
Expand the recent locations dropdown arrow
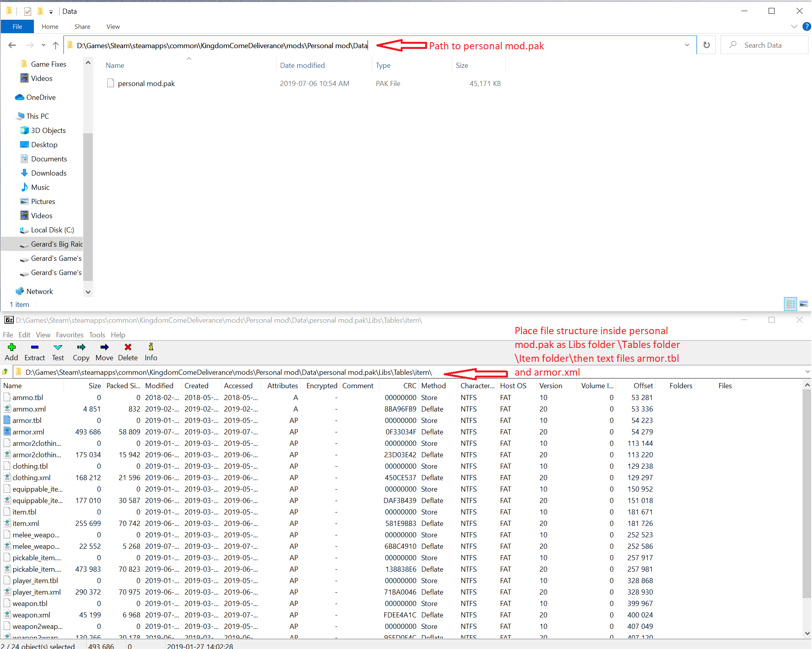43,45
